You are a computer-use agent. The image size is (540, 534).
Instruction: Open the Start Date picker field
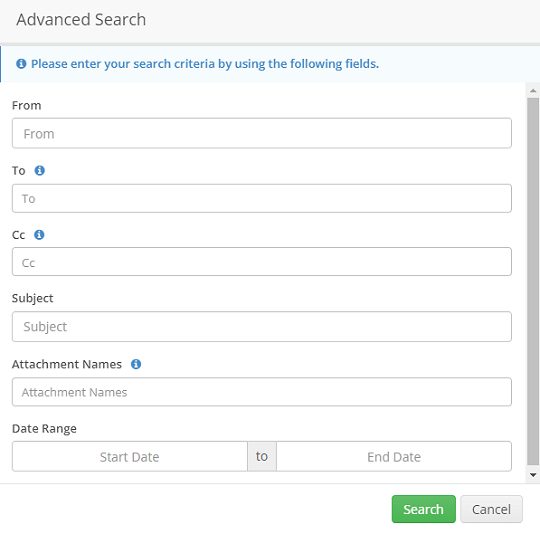pyautogui.click(x=130, y=457)
